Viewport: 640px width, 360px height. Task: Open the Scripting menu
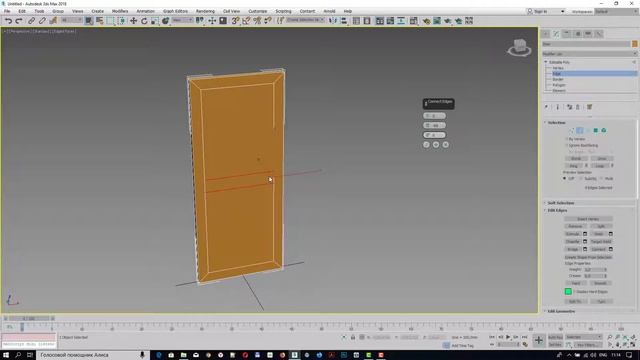point(283,11)
